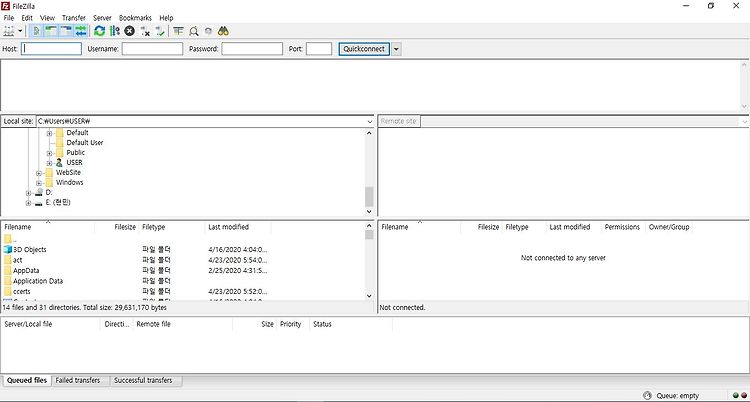Disconnect from the current server

(x=145, y=31)
